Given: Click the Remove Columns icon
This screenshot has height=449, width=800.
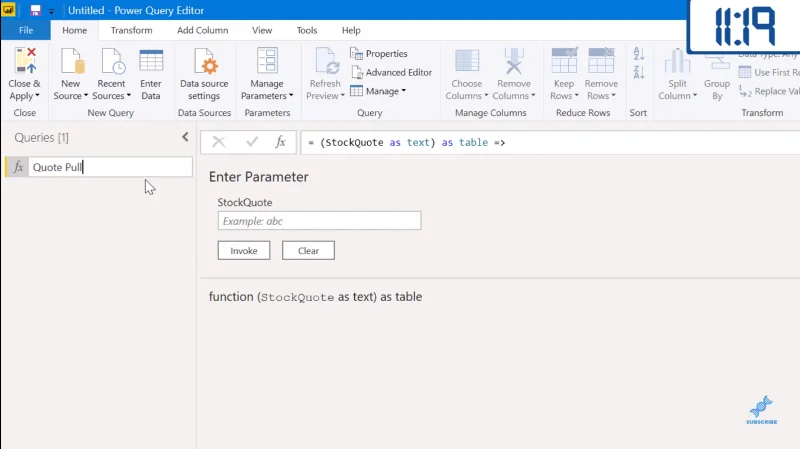Looking at the screenshot, I should tap(514, 61).
